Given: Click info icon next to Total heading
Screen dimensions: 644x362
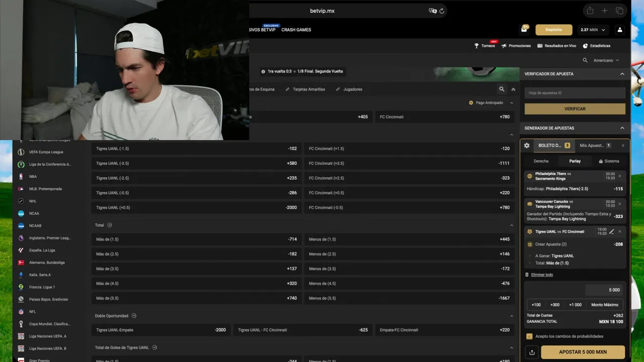Looking at the screenshot, I should point(110,225).
